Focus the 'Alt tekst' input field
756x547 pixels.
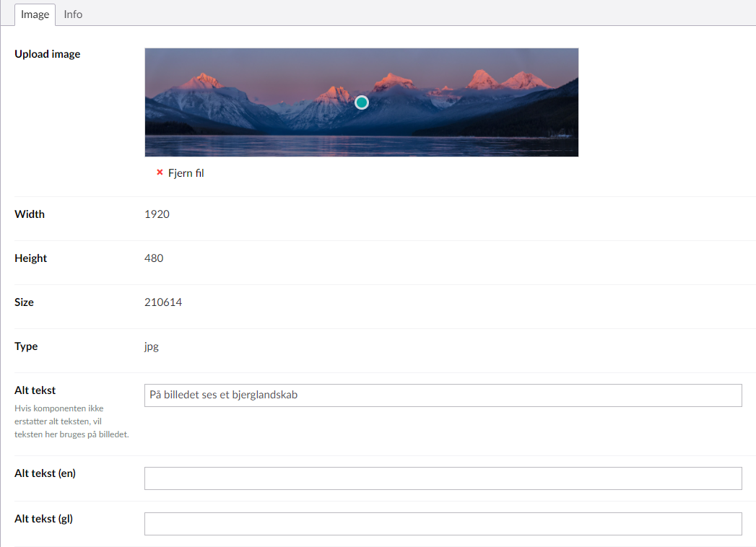click(443, 395)
